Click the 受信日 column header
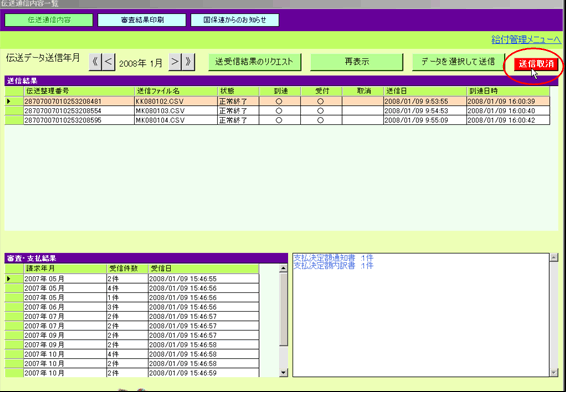 point(204,269)
